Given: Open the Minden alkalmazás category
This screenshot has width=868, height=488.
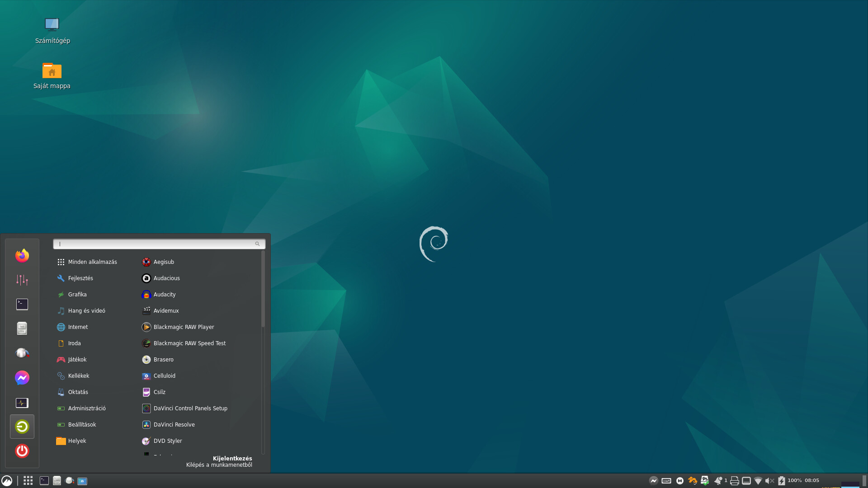Looking at the screenshot, I should (x=92, y=262).
